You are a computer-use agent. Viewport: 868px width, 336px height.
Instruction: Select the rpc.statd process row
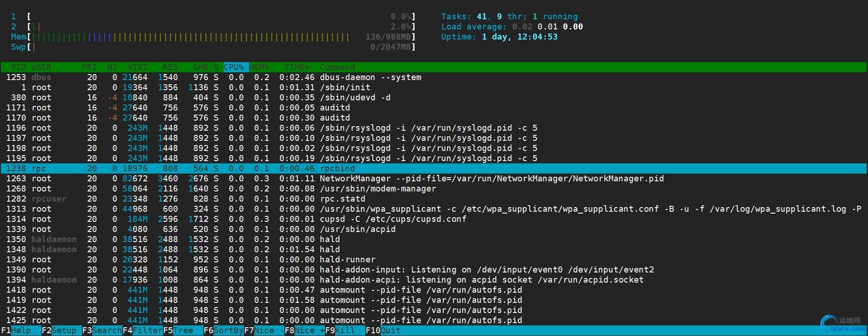point(434,199)
